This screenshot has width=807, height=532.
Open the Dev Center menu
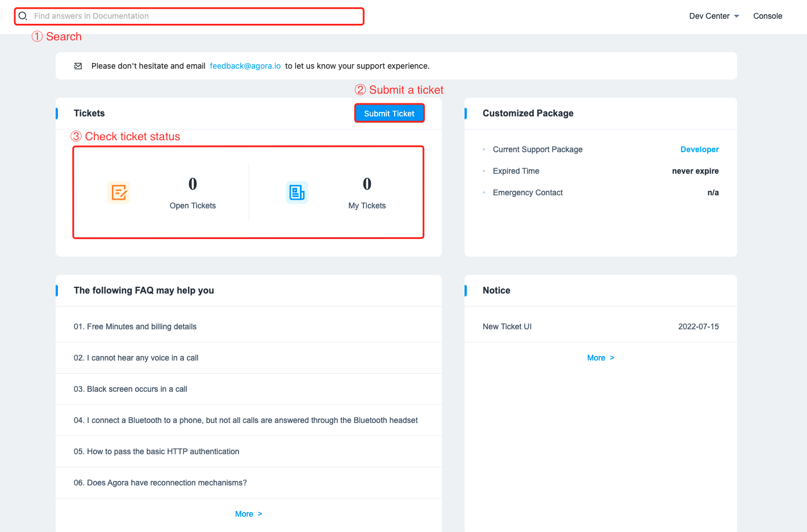tap(714, 16)
